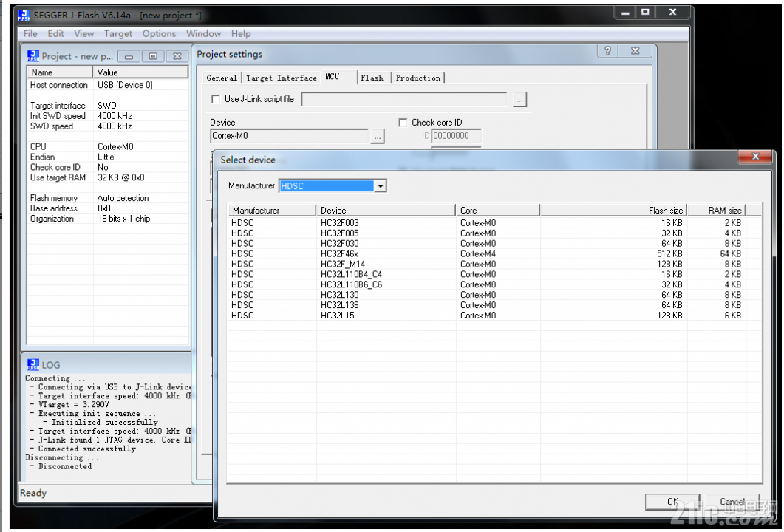
Task: Switch to the Target Interface tab
Action: [x=281, y=78]
